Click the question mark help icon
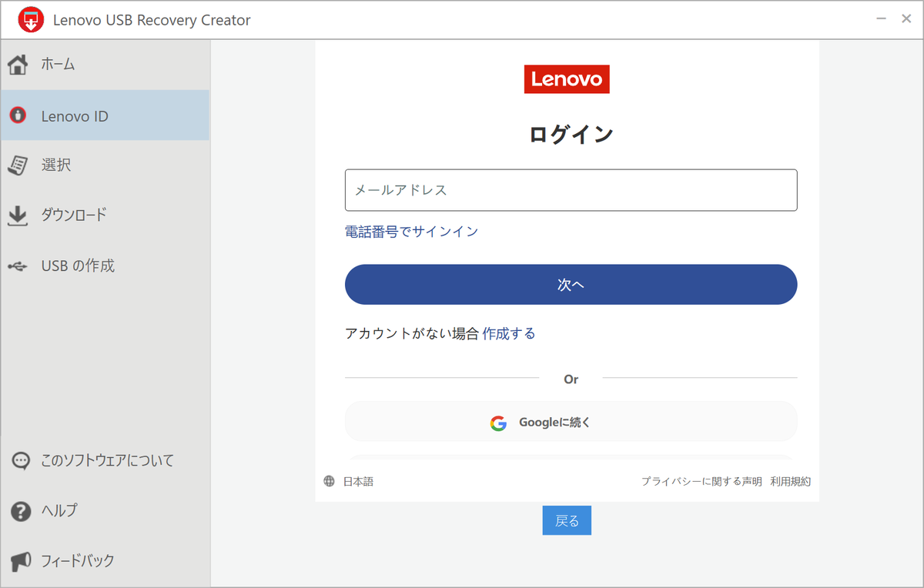This screenshot has width=924, height=588. tap(21, 510)
